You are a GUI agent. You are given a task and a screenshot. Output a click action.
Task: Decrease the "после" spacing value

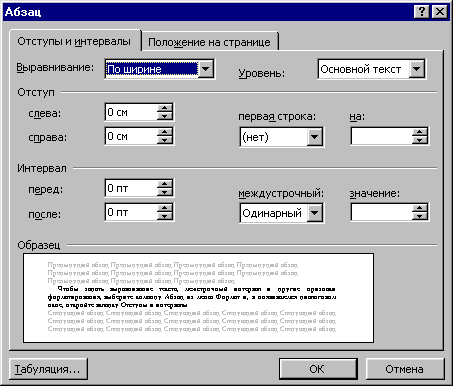point(165,216)
